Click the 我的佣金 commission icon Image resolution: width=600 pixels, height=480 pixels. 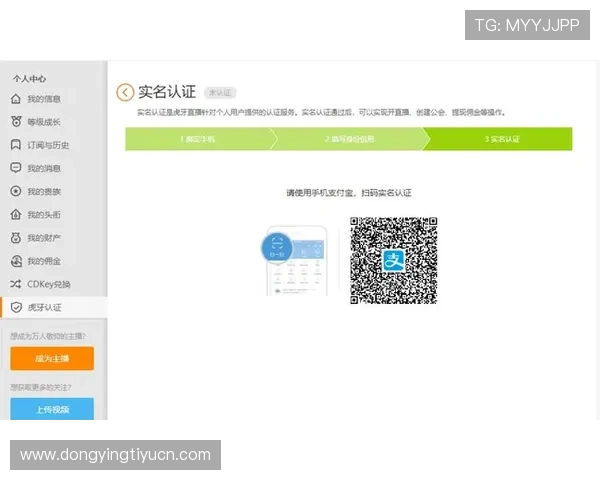16,261
